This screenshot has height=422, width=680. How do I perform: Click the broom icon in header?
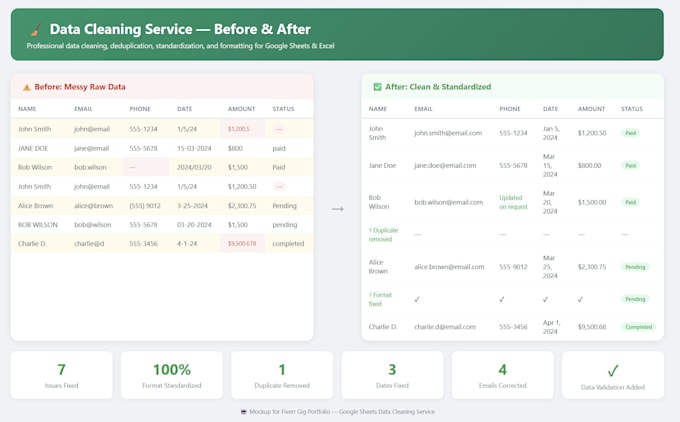[36, 29]
